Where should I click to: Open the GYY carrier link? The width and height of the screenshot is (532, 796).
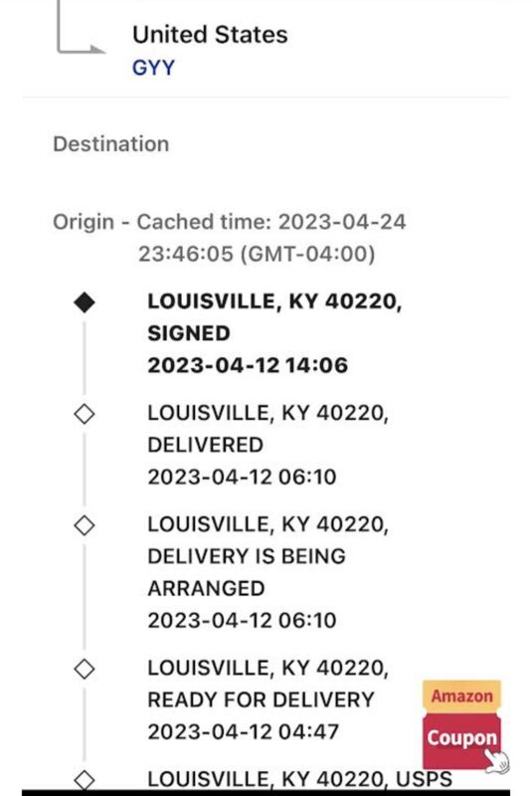click(153, 68)
